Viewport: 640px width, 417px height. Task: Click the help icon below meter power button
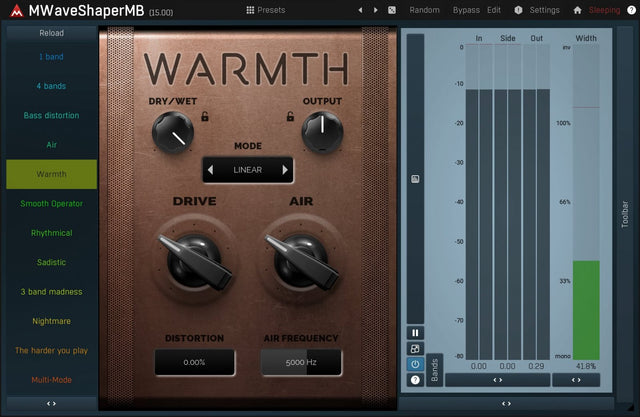tap(415, 380)
